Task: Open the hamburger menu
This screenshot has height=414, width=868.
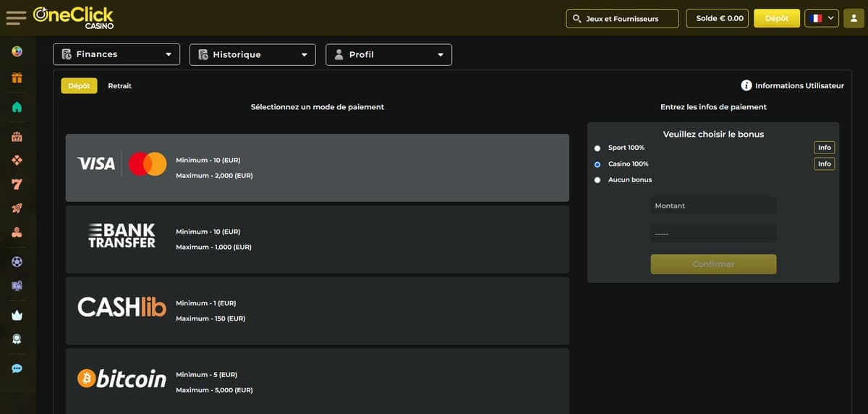Action: (x=16, y=17)
